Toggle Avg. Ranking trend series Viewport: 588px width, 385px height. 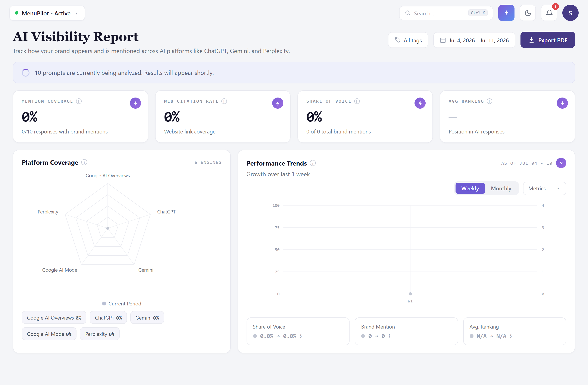[x=515, y=331]
